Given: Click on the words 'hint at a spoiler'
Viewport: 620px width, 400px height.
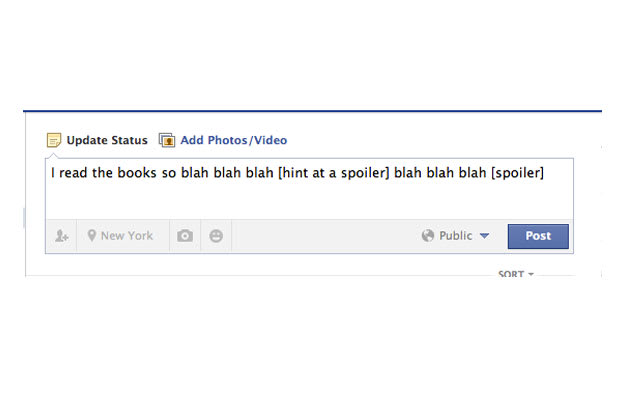Looking at the screenshot, I should 334,173.
